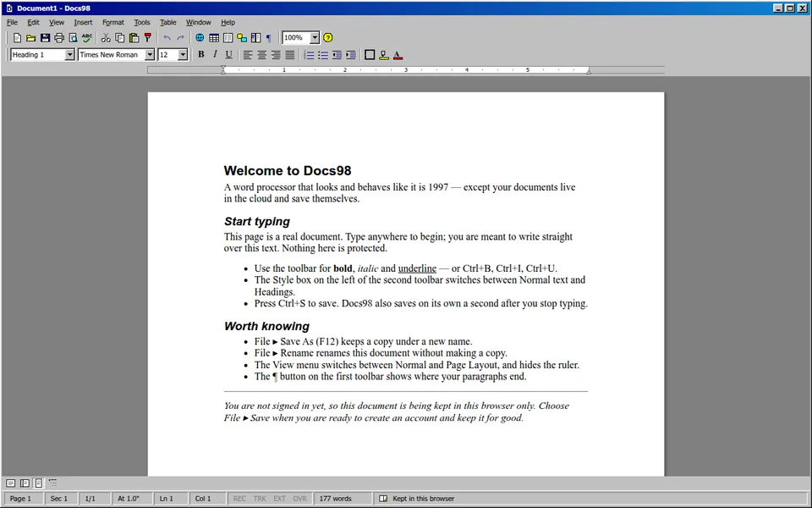Apply yellow highlight color
Image resolution: width=812 pixels, height=508 pixels.
[x=384, y=55]
